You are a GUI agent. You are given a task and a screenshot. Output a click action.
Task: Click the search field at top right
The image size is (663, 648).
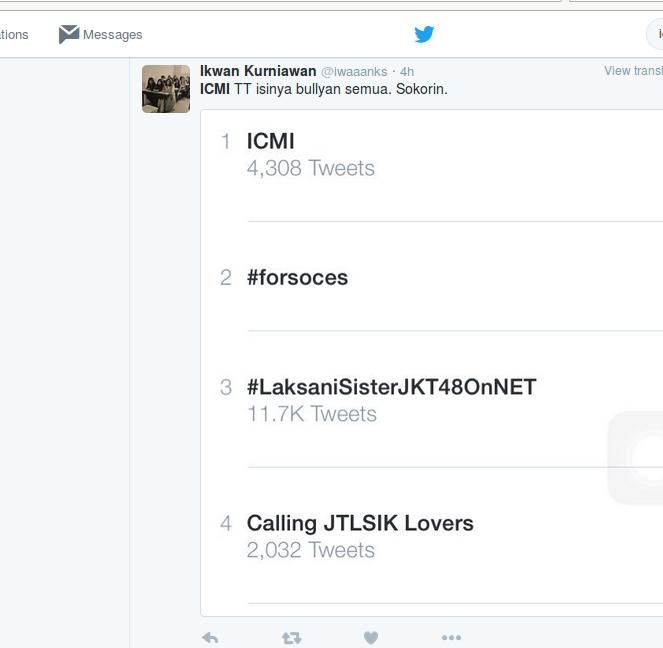pyautogui.click(x=655, y=35)
